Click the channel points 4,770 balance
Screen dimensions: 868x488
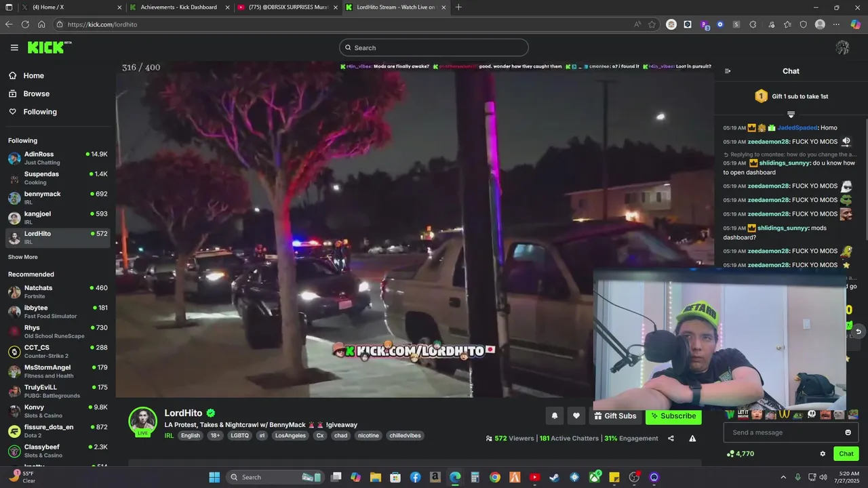coord(740,454)
